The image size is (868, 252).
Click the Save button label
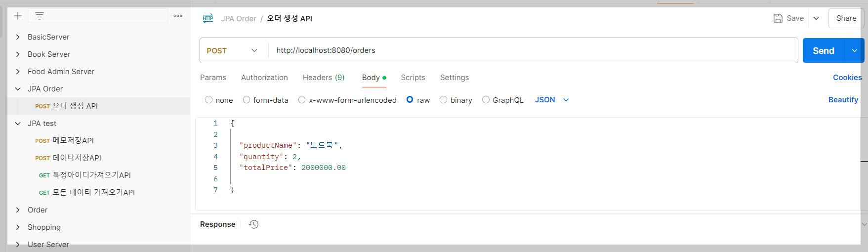pyautogui.click(x=795, y=18)
